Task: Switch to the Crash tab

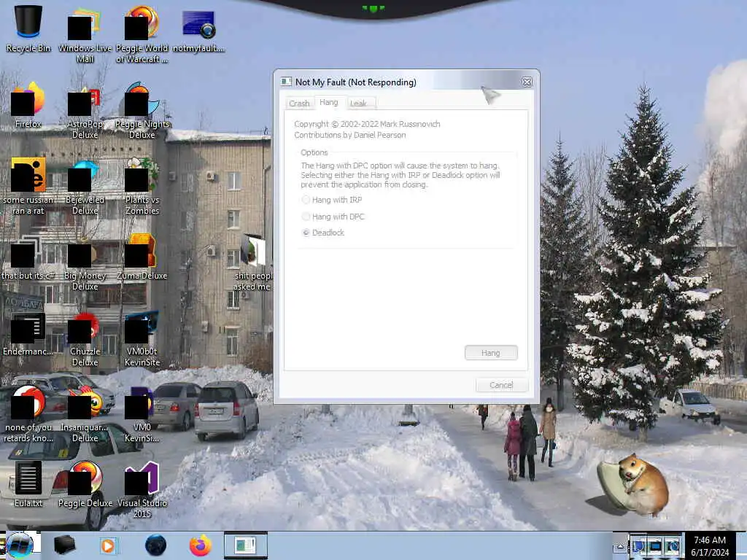Action: click(x=299, y=104)
